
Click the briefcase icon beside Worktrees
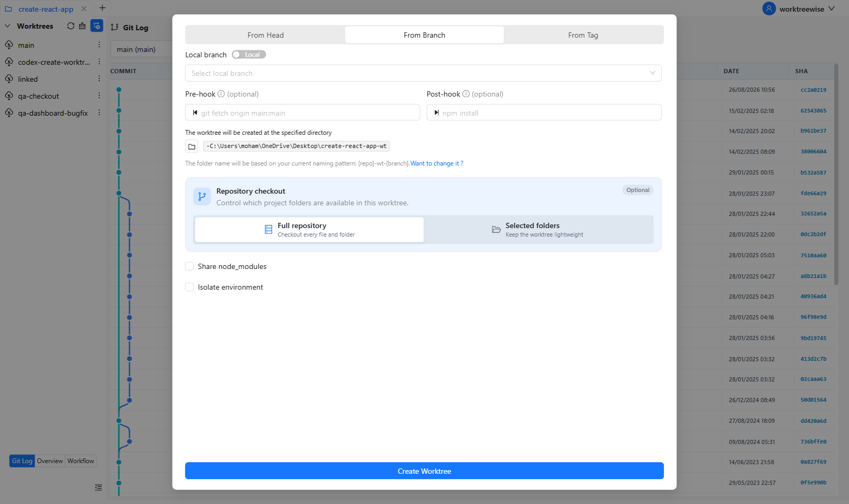click(82, 26)
